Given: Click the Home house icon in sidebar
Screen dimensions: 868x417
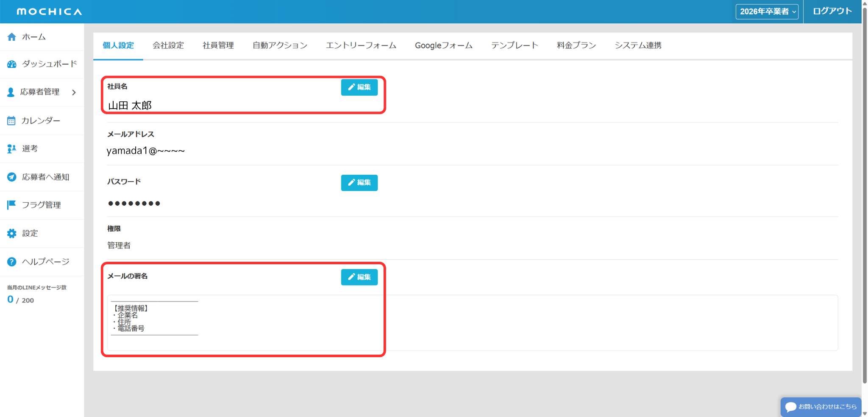Looking at the screenshot, I should [x=12, y=37].
